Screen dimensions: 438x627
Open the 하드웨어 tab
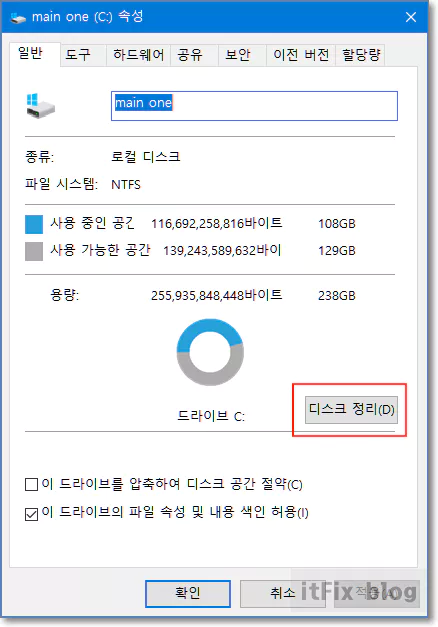[x=138, y=55]
